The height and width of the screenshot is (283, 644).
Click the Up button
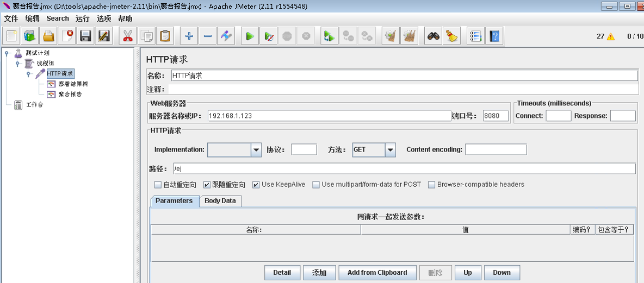pyautogui.click(x=467, y=273)
